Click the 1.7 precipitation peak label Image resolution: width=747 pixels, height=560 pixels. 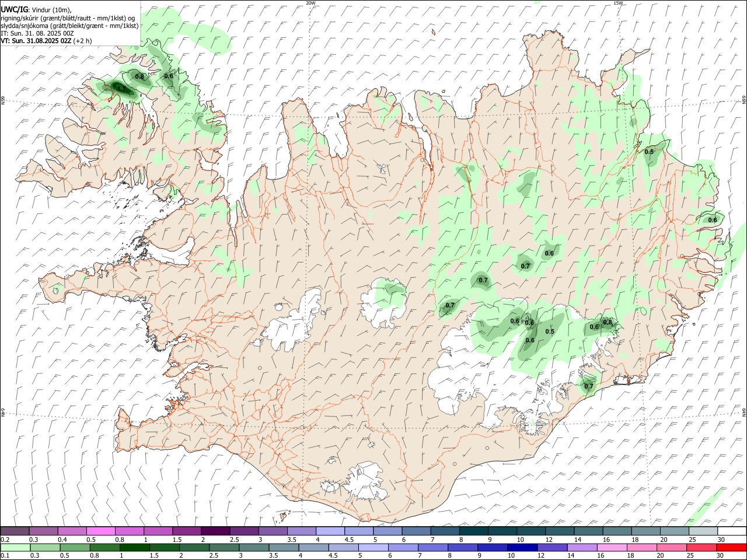coord(121,89)
